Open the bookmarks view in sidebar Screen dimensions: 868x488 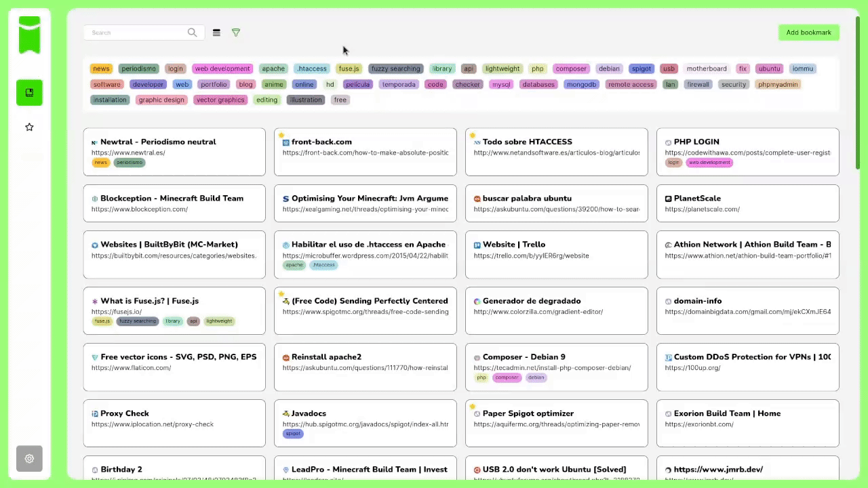pyautogui.click(x=29, y=93)
